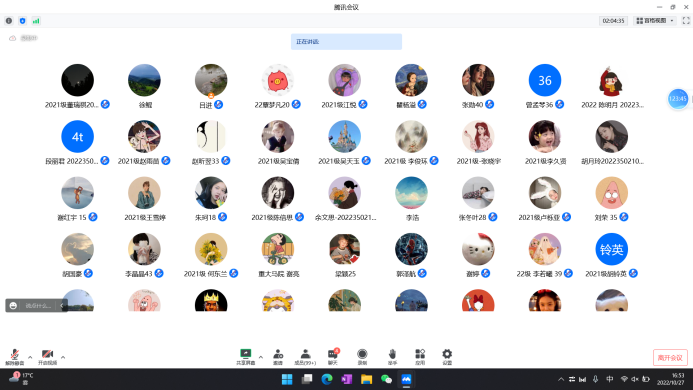Click the red leave meeting button
The height and width of the screenshot is (390, 693).
click(670, 358)
